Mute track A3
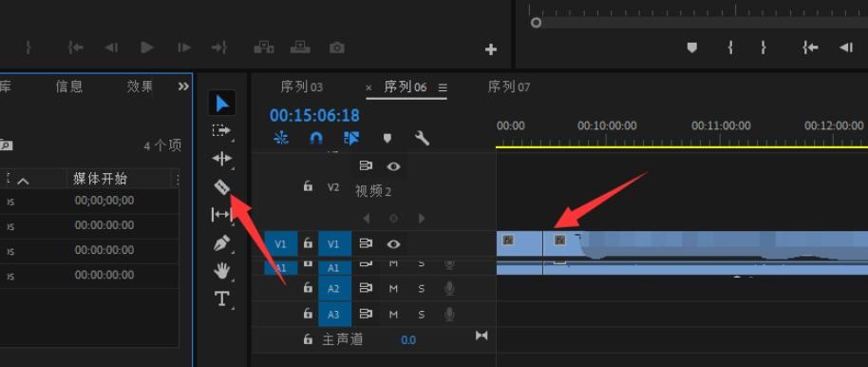Image resolution: width=868 pixels, height=367 pixels. (x=393, y=315)
